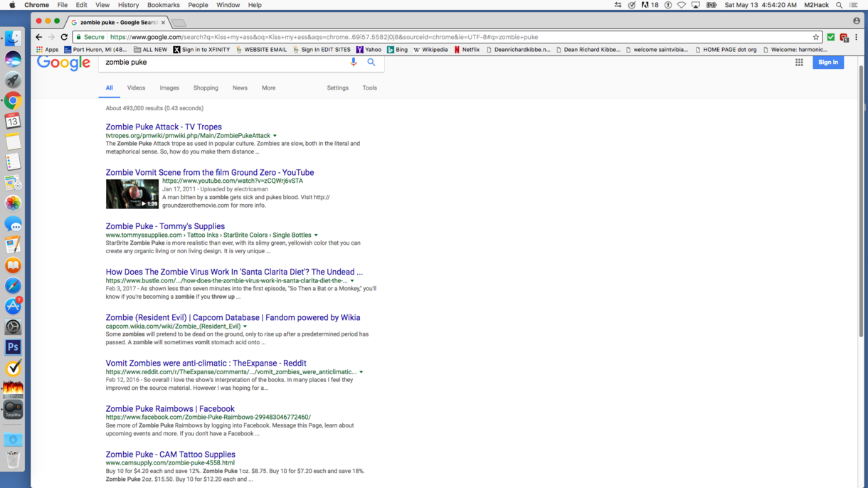Switch to the Images results tab
This screenshot has width=868, height=488.
click(x=169, y=88)
